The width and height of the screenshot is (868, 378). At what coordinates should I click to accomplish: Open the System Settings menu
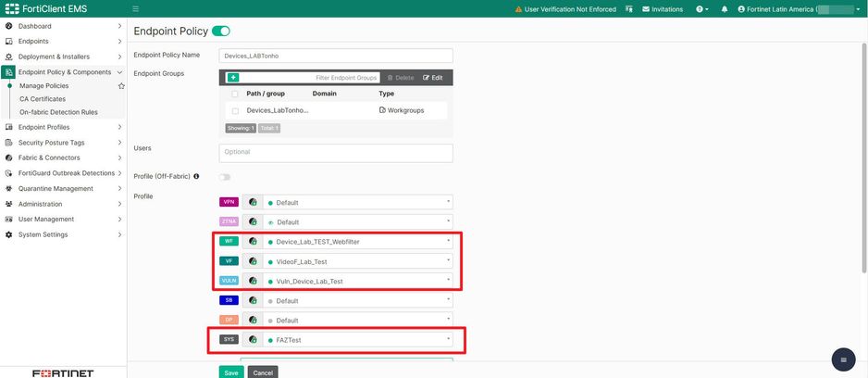pyautogui.click(x=63, y=234)
